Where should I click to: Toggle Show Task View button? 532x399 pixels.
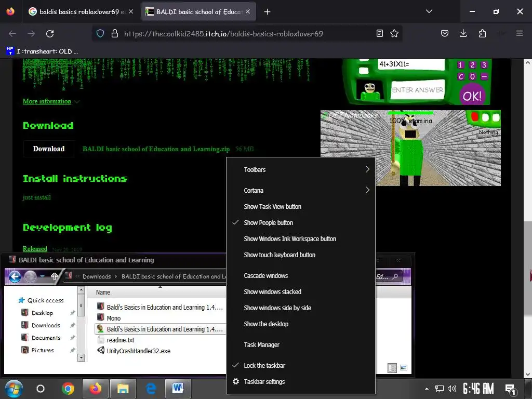click(301, 207)
